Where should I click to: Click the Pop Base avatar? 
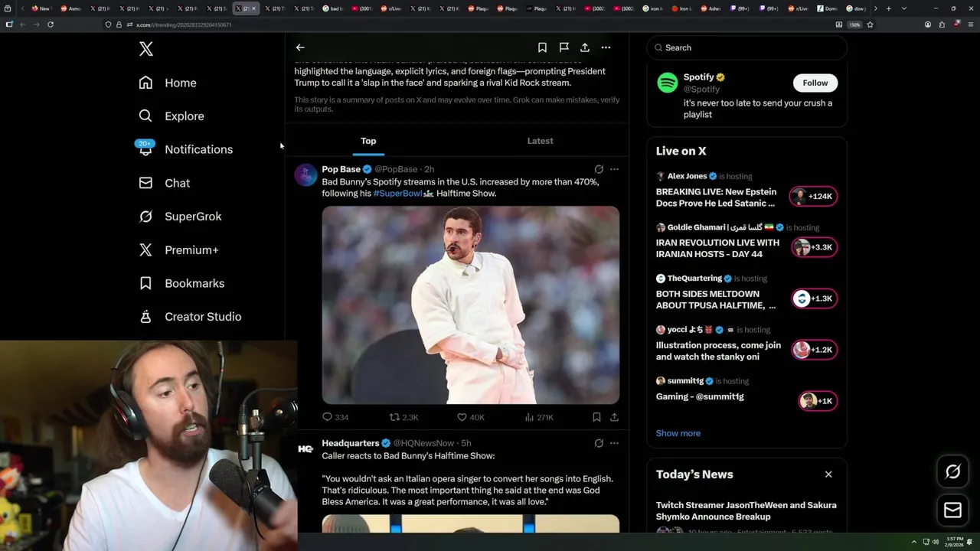[305, 174]
